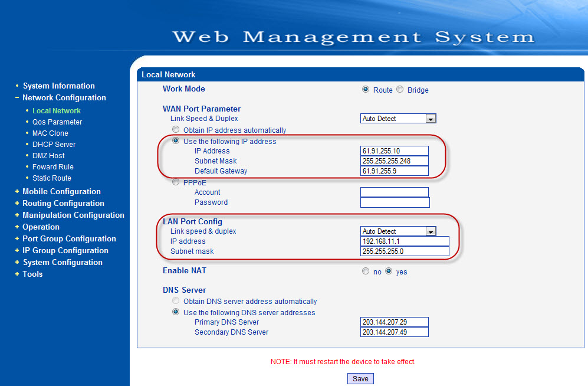
Task: Open the Static Route settings
Action: pyautogui.click(x=52, y=178)
